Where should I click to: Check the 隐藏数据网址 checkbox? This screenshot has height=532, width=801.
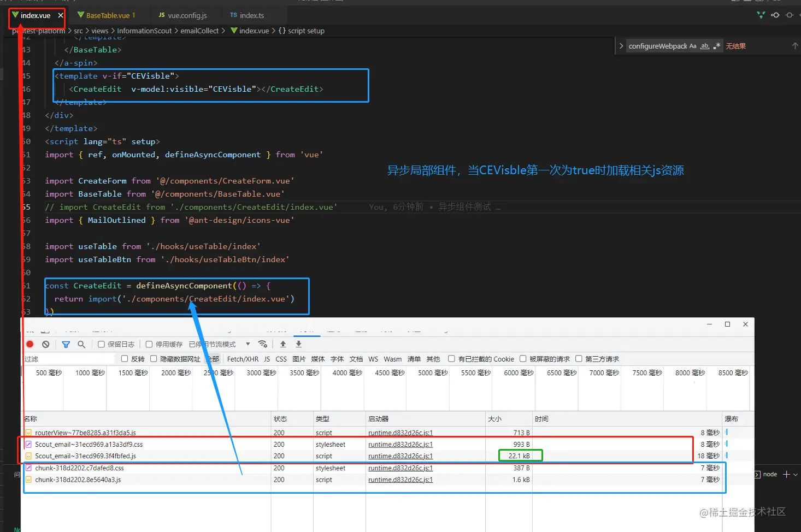(x=154, y=359)
